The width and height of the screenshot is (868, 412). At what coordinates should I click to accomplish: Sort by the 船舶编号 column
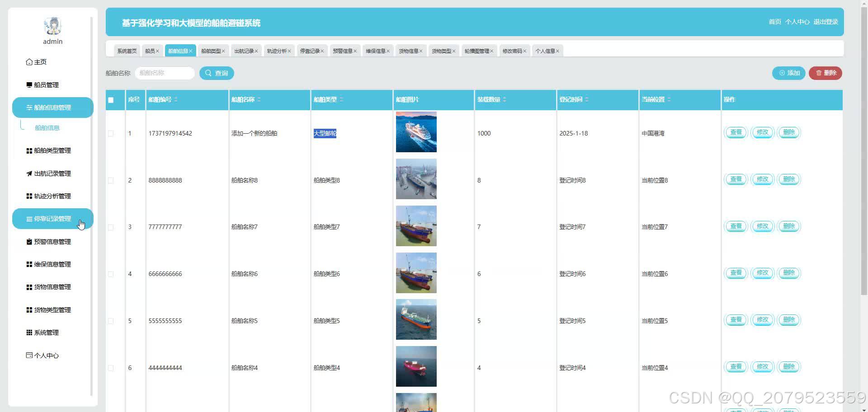click(176, 99)
